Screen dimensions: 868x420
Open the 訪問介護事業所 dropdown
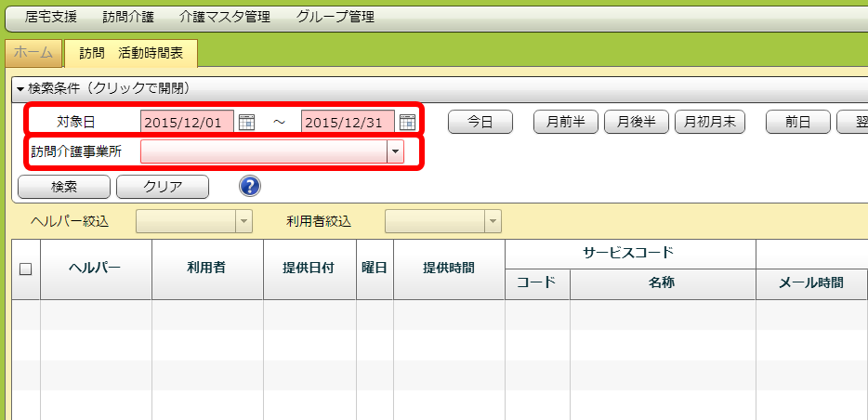tap(395, 151)
